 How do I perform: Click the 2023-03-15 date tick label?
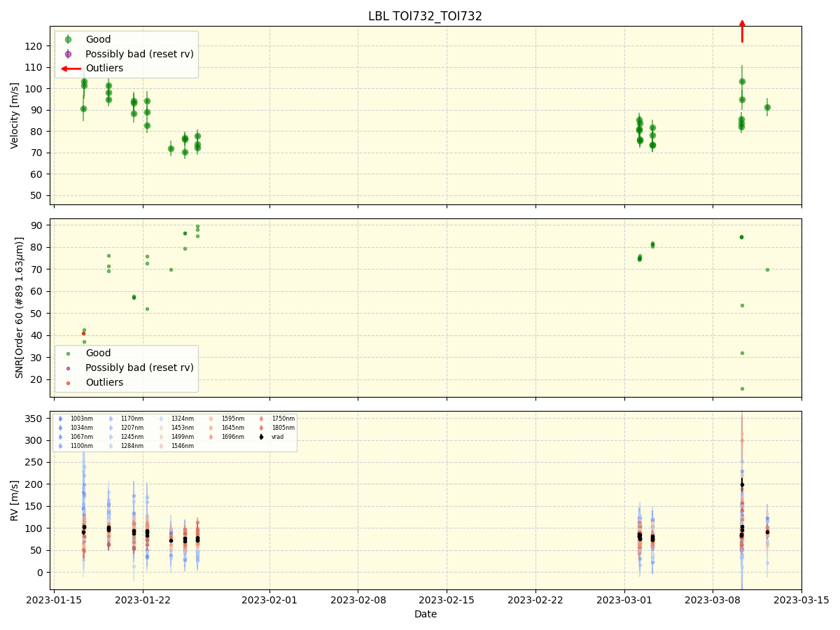tap(801, 600)
